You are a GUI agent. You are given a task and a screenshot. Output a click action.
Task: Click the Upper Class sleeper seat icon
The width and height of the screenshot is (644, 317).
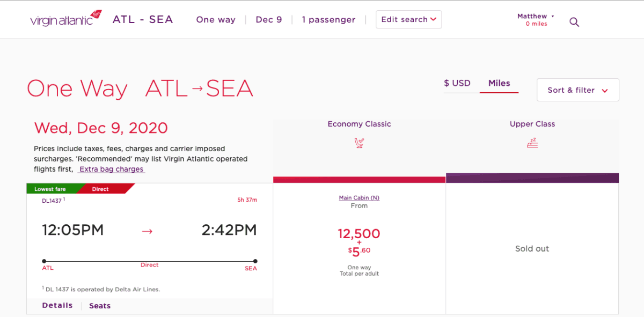(532, 143)
